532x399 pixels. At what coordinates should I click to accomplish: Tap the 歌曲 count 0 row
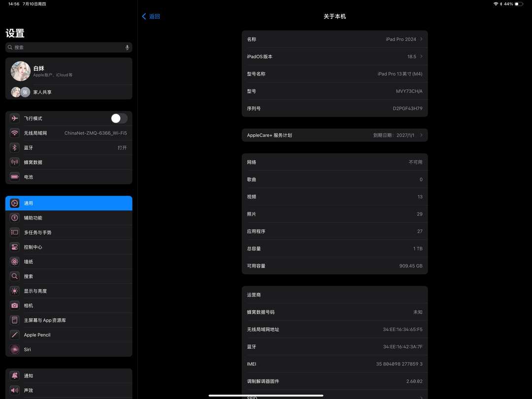(335, 179)
